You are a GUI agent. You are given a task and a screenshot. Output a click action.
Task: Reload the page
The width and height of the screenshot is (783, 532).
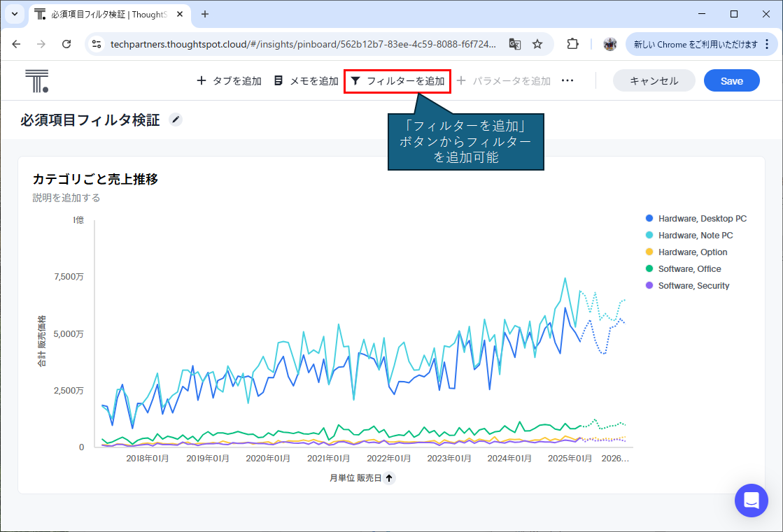(66, 44)
